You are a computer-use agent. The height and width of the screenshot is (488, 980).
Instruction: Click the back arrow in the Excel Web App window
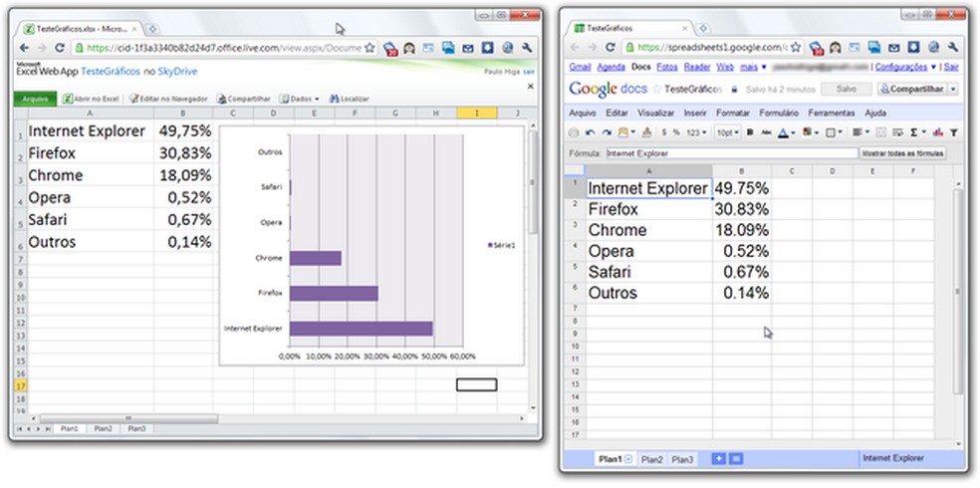tap(24, 48)
